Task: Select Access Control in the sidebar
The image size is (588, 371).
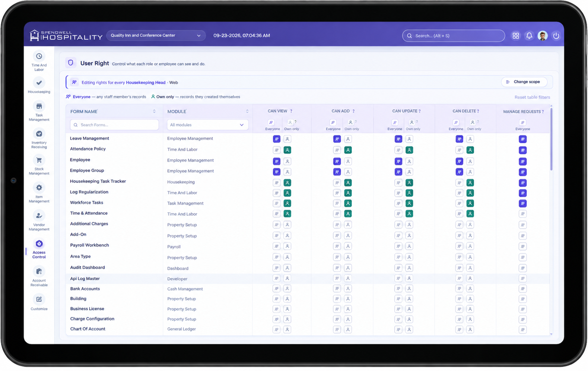Action: [39, 249]
